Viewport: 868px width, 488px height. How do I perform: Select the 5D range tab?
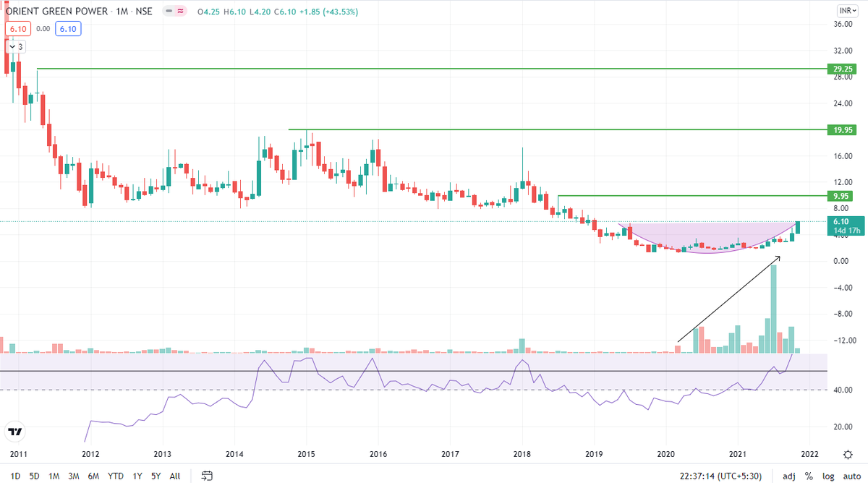35,476
